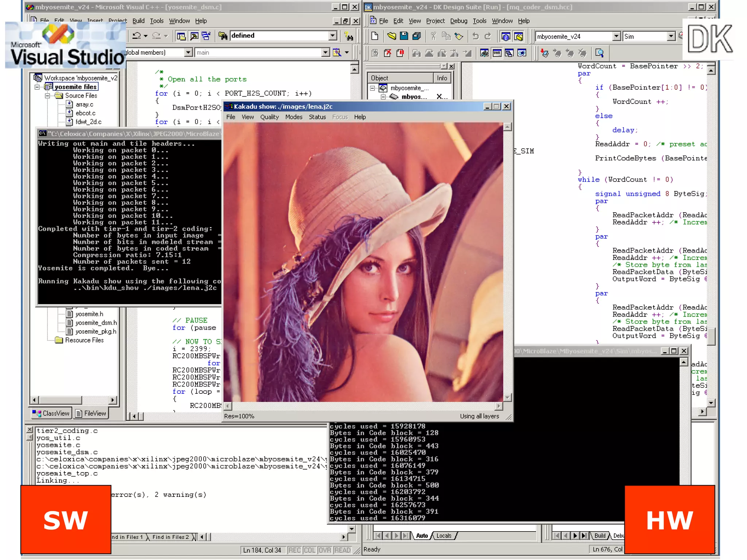Click the Paste icon in DK toolbar

click(x=459, y=36)
